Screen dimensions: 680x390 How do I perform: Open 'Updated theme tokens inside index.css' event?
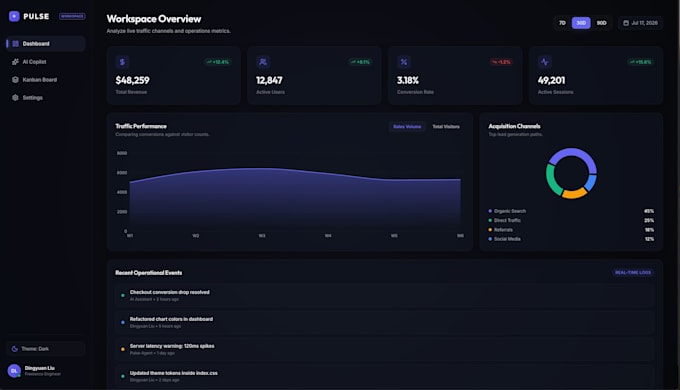[385, 376]
